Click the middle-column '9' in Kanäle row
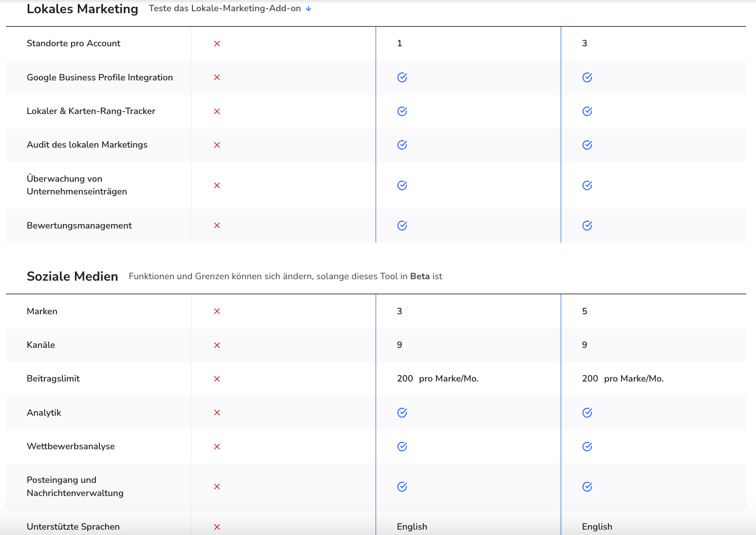 [399, 345]
